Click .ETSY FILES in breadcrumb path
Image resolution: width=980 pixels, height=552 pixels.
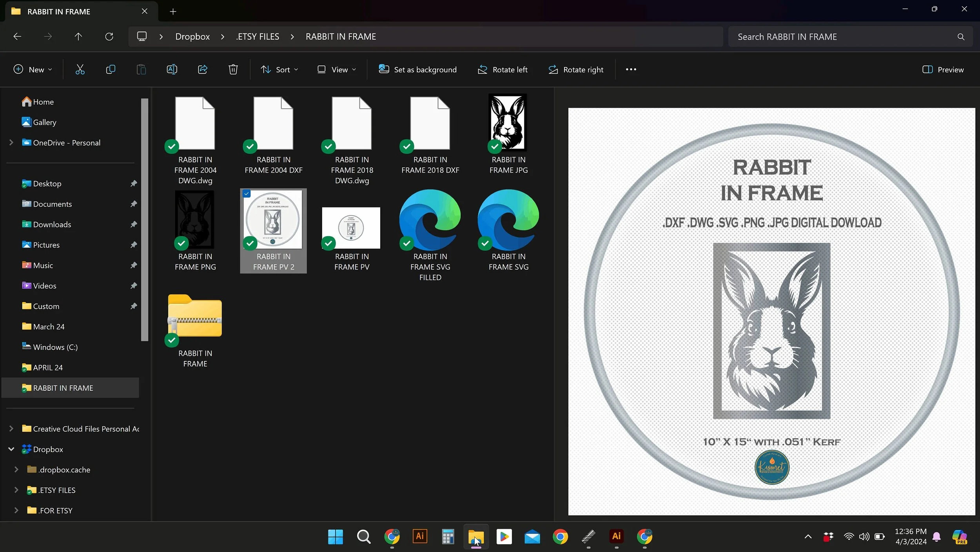click(x=258, y=36)
